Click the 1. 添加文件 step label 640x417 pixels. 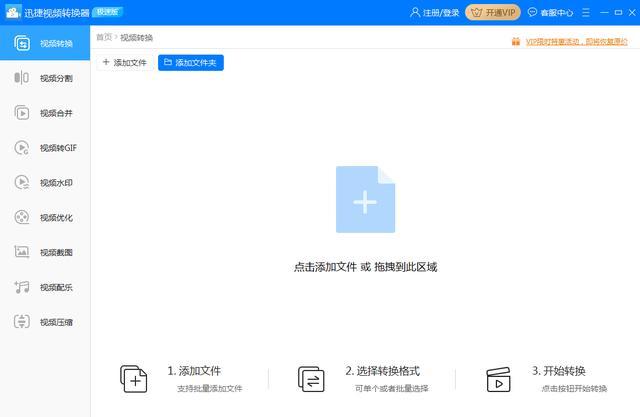coord(194,370)
